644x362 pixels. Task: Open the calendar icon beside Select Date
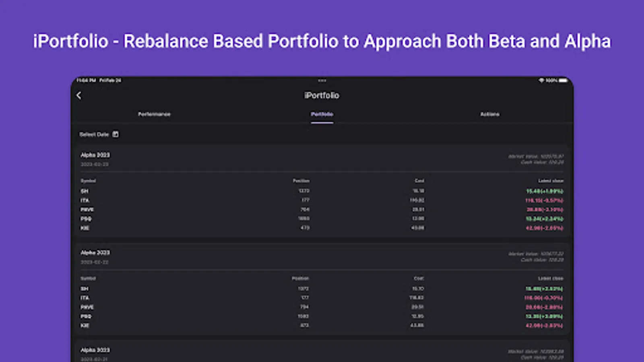click(116, 134)
